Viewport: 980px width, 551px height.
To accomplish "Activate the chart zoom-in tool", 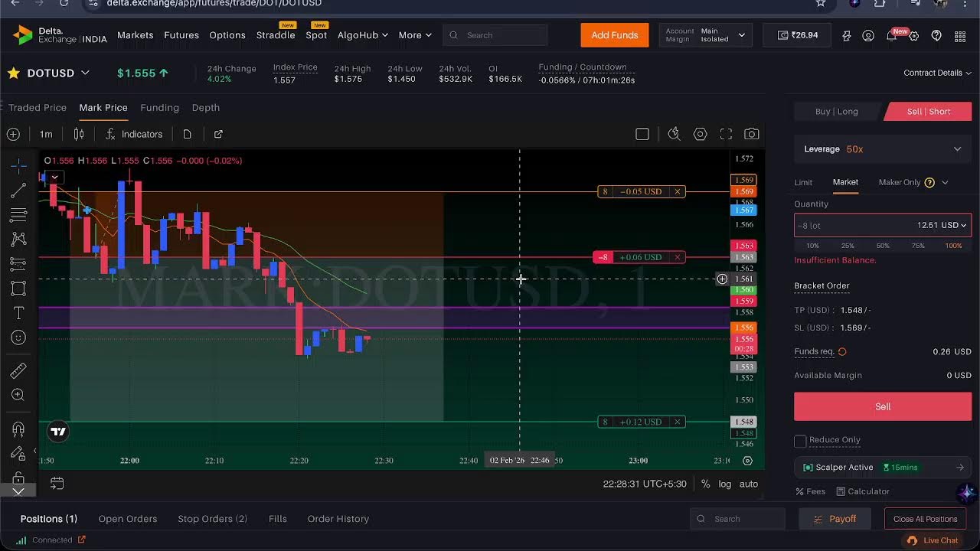I will pos(18,395).
